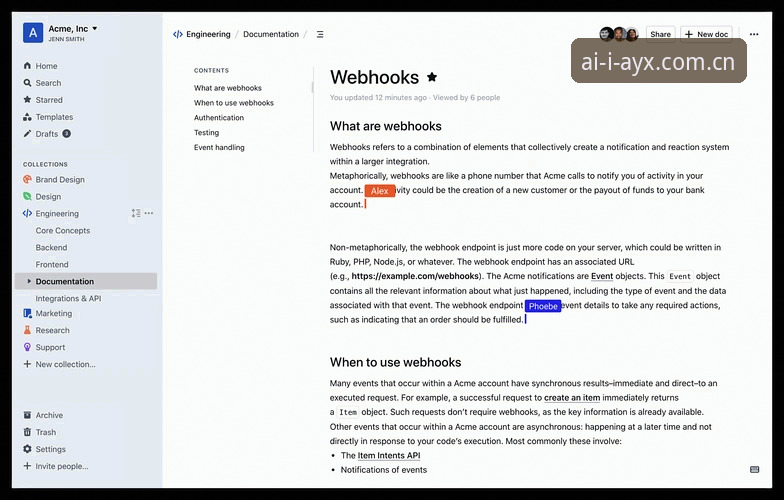
Task: Jump to Authentication in contents
Action: click(219, 118)
